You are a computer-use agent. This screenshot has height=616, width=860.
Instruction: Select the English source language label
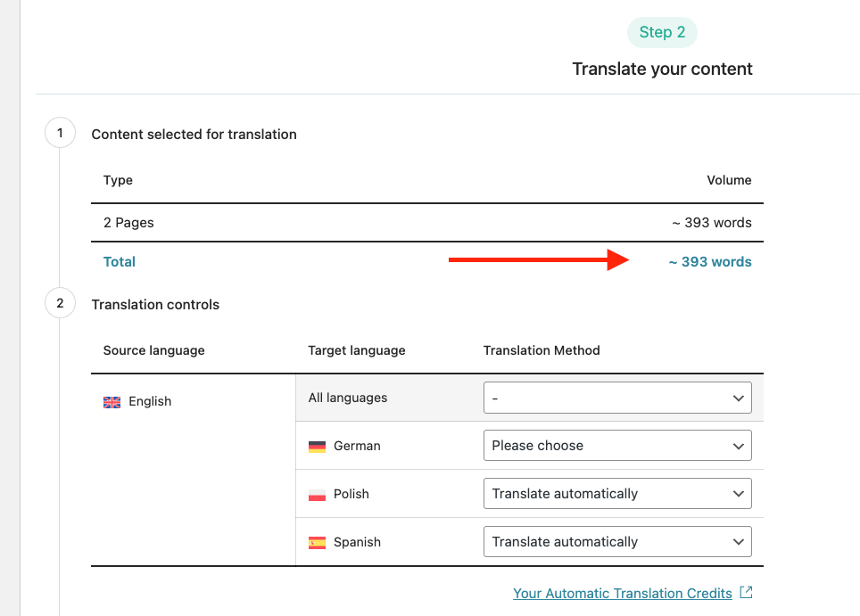tap(150, 401)
